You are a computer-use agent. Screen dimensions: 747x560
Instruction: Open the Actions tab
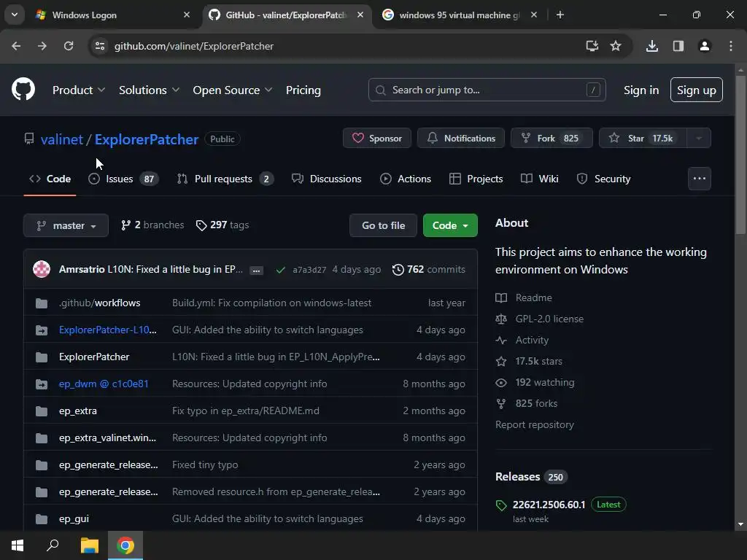406,179
